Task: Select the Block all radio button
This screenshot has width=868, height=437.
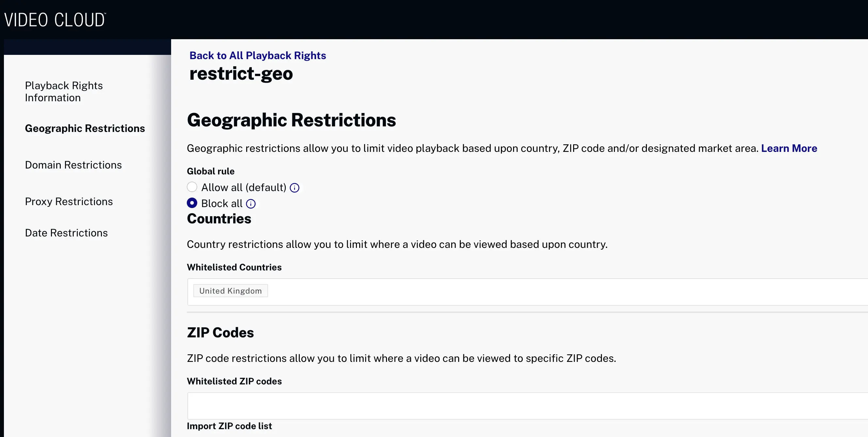Action: (x=192, y=203)
